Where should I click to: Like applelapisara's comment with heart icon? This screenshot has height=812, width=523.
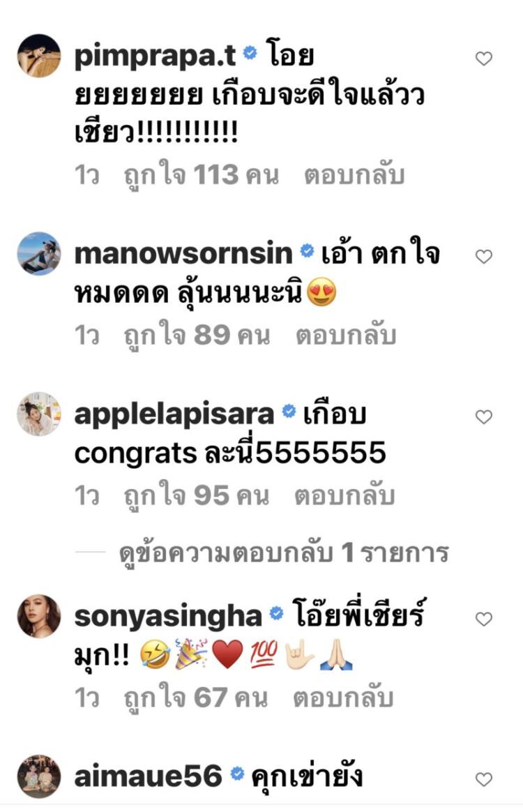(483, 417)
